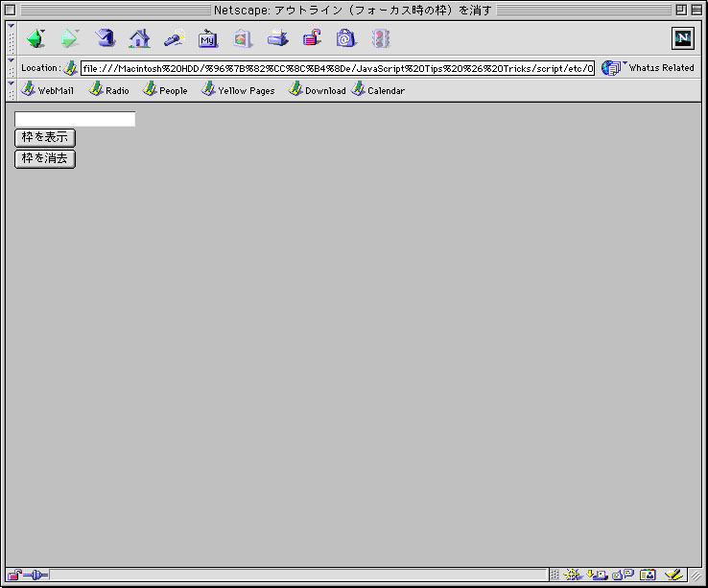
Task: Toggle the online/offline plug icon in the status bar
Action: (35, 575)
